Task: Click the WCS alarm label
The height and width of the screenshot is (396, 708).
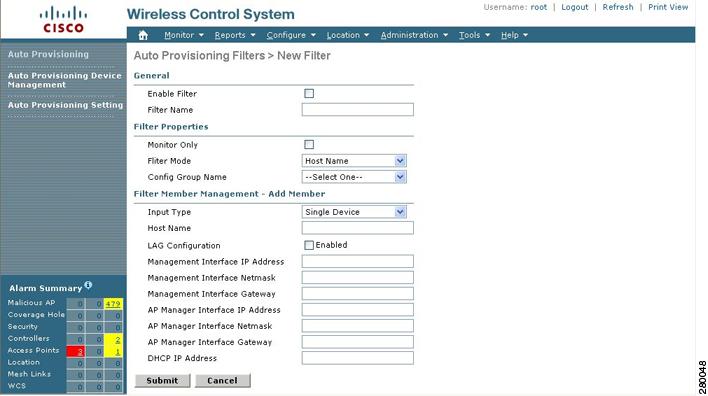Action: coord(17,386)
